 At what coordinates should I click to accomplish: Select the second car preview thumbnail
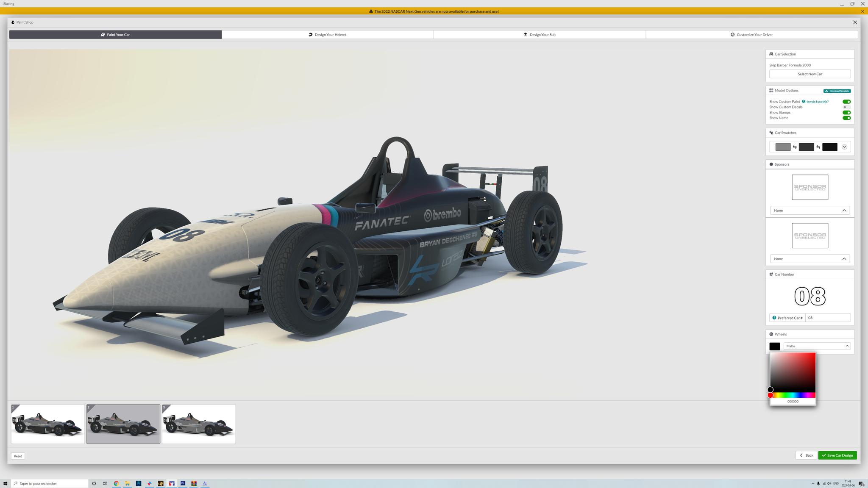(123, 424)
